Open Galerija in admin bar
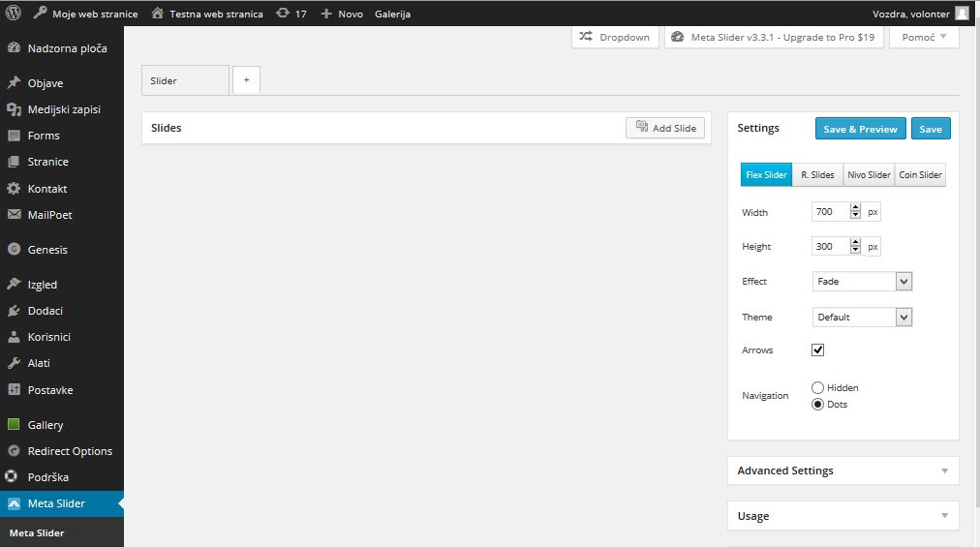Screen dimensions: 980x547 pyautogui.click(x=392, y=14)
